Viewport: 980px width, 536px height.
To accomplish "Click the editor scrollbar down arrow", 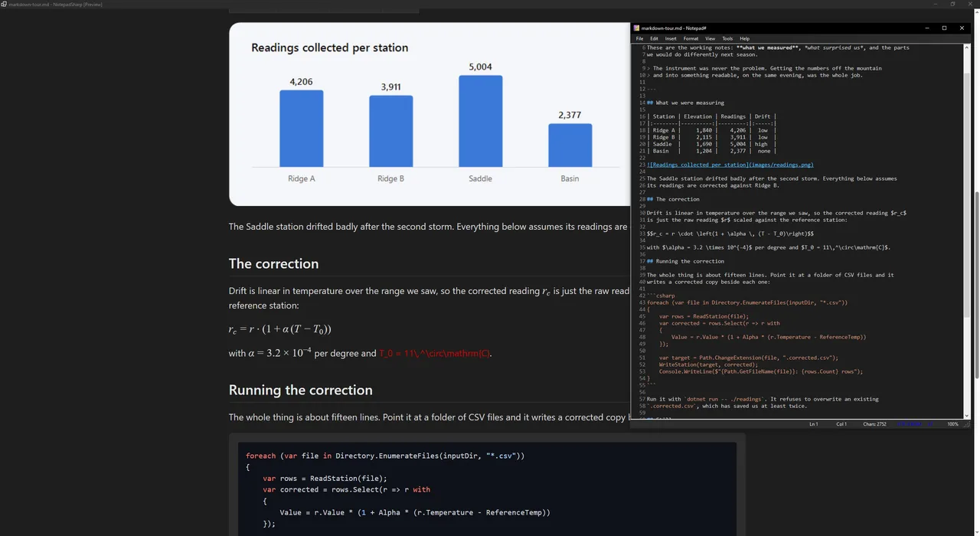I will [x=967, y=416].
